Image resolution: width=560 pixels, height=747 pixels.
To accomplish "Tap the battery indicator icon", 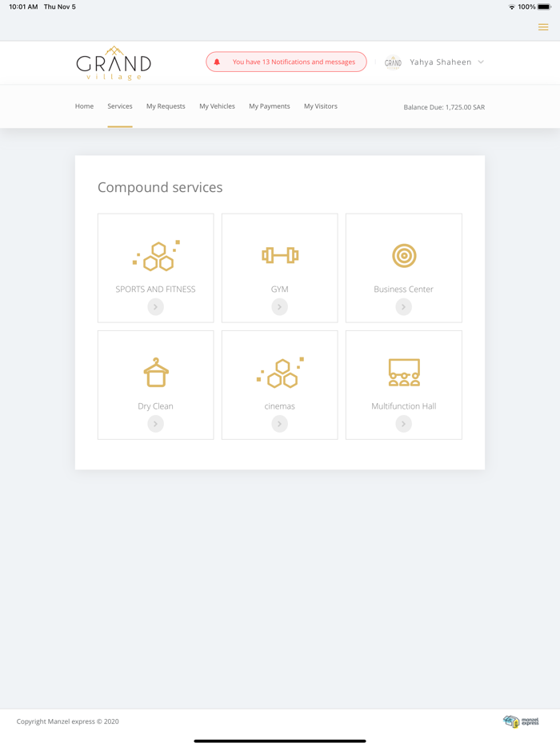I will (x=544, y=6).
